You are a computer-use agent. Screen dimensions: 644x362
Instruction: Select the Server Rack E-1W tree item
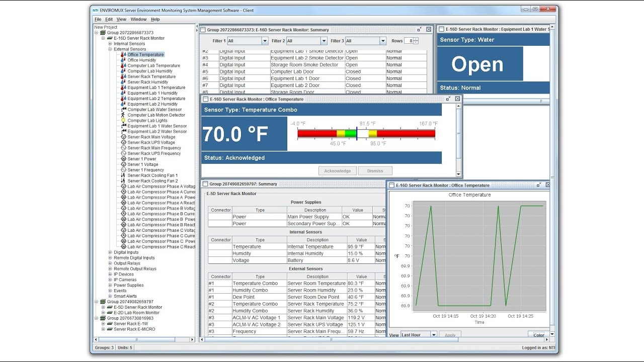tap(130, 324)
